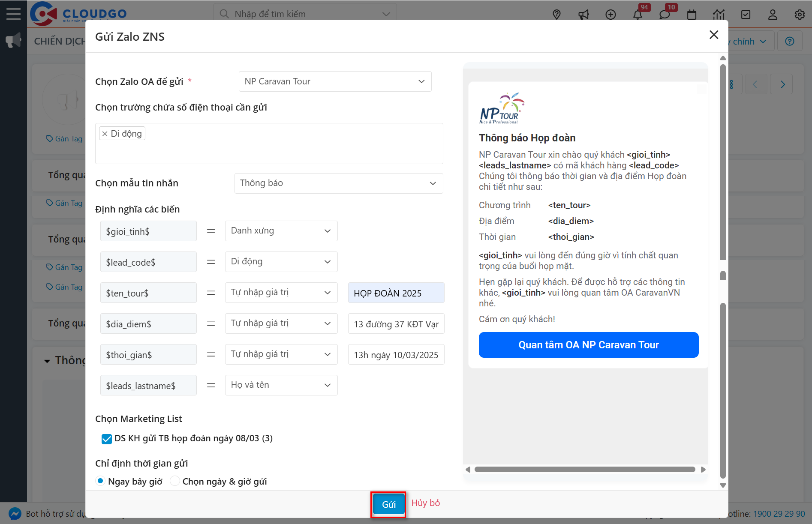Image resolution: width=812 pixels, height=524 pixels.
Task: Open the tasks checklist icon
Action: coord(746,14)
